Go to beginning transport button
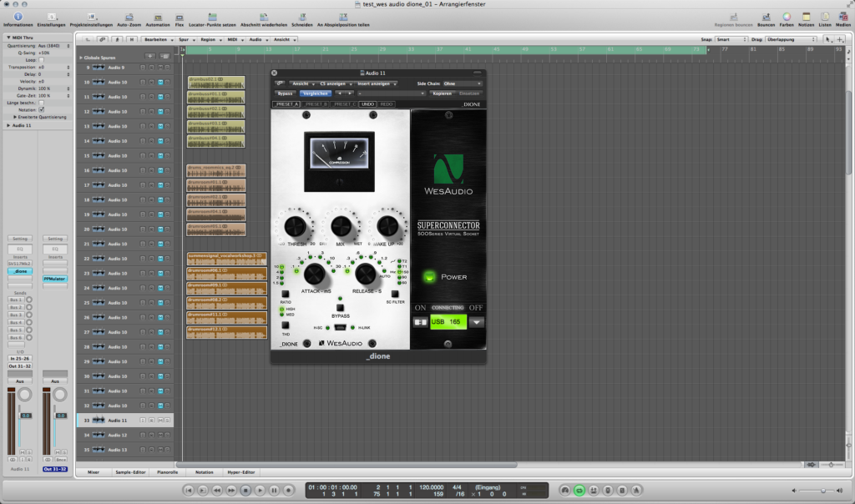This screenshot has width=855, height=504. pyautogui.click(x=188, y=491)
